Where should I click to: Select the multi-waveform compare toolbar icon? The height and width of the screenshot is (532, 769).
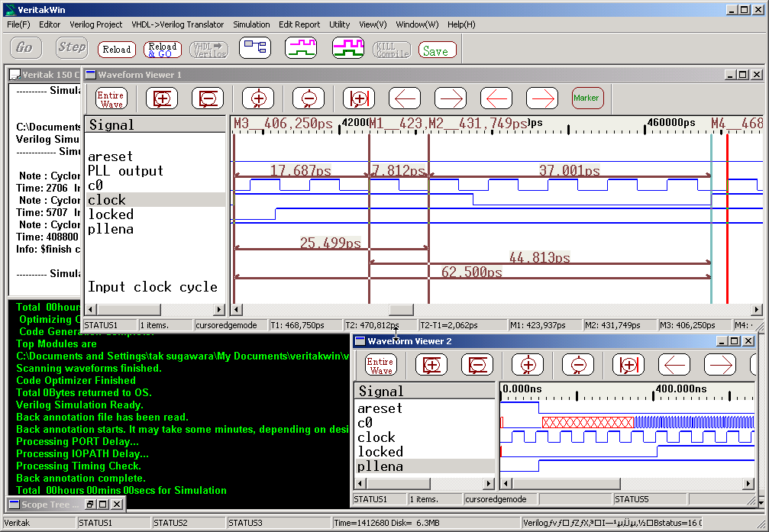pyautogui.click(x=347, y=47)
